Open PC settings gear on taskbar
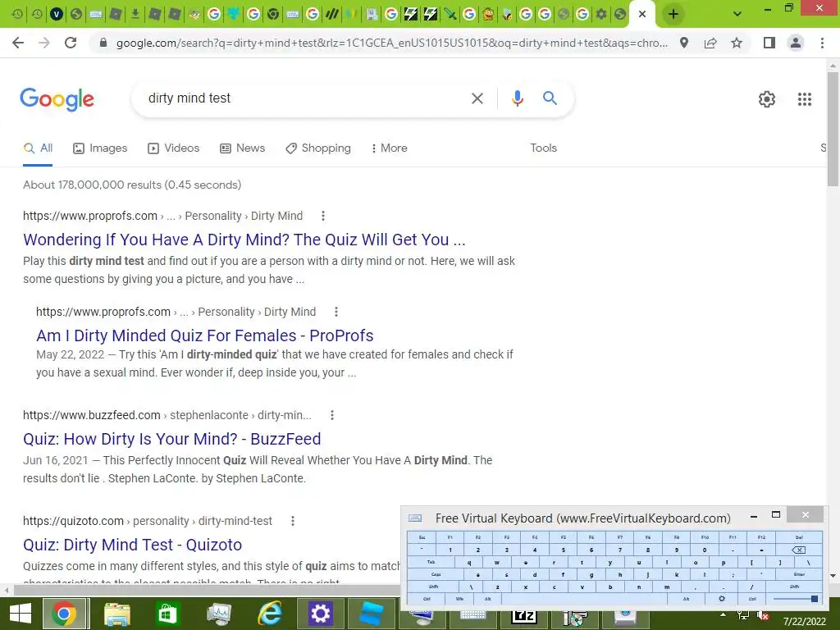Image resolution: width=840 pixels, height=630 pixels. pos(320,614)
